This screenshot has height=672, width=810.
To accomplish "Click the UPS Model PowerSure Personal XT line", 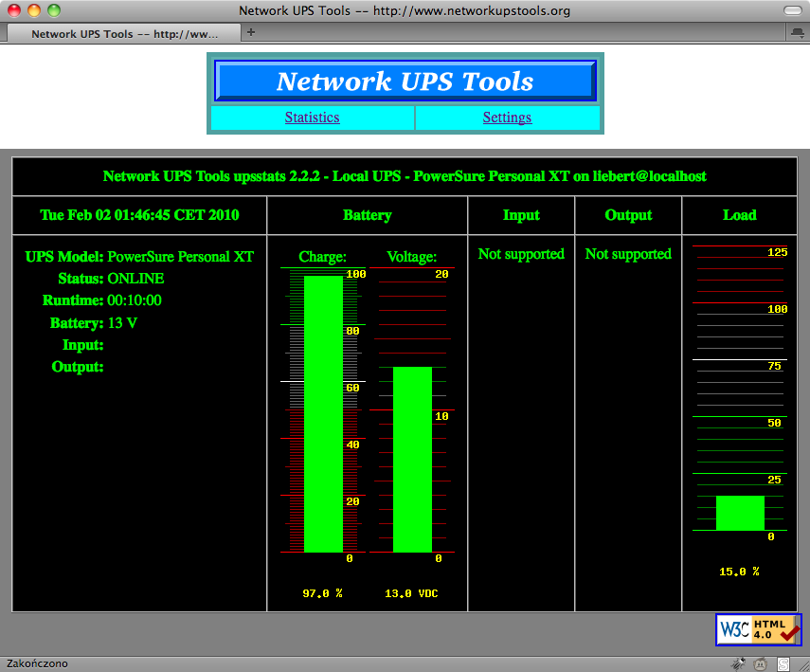I will point(139,257).
